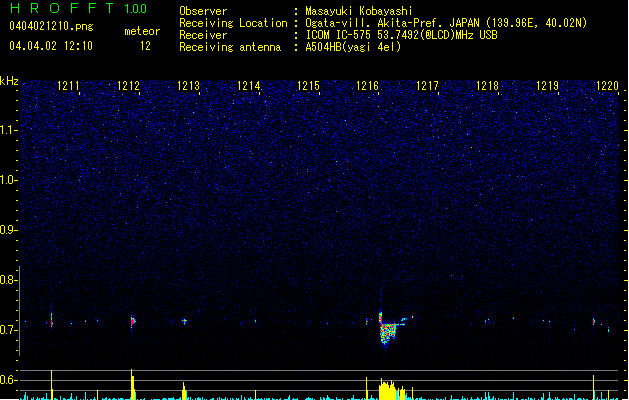Screen dimensions: 629x400
Task: Click the small meteor echo near 1213
Action: (x=185, y=321)
